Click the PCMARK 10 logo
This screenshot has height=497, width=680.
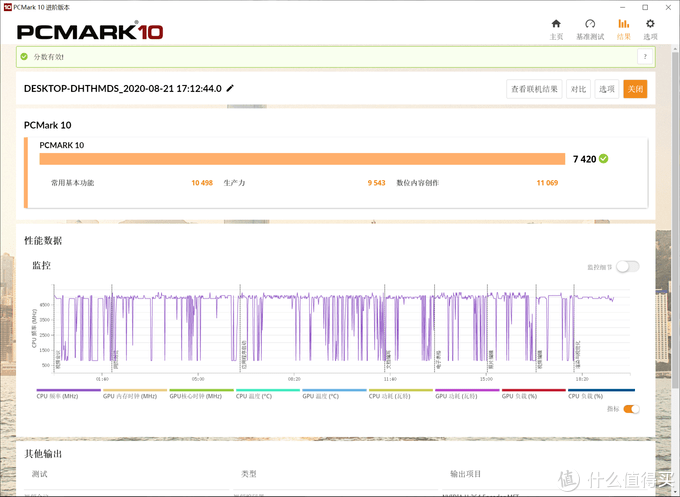(x=90, y=31)
